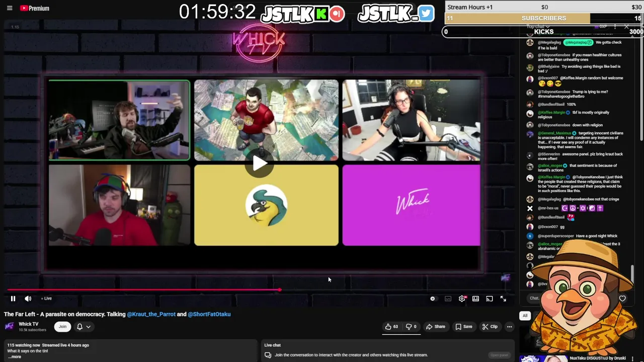
Task: Pause the live stream video
Action: [13, 299]
